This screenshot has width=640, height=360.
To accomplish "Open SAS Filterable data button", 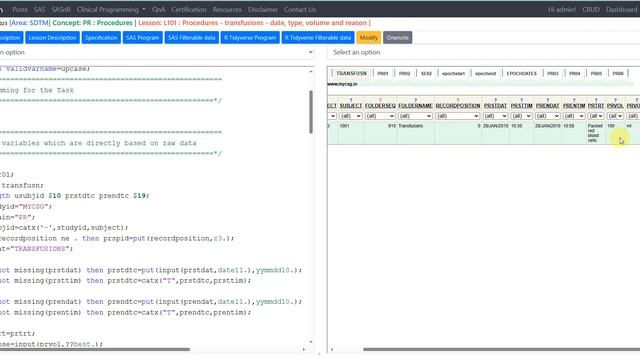I will pyautogui.click(x=191, y=38).
